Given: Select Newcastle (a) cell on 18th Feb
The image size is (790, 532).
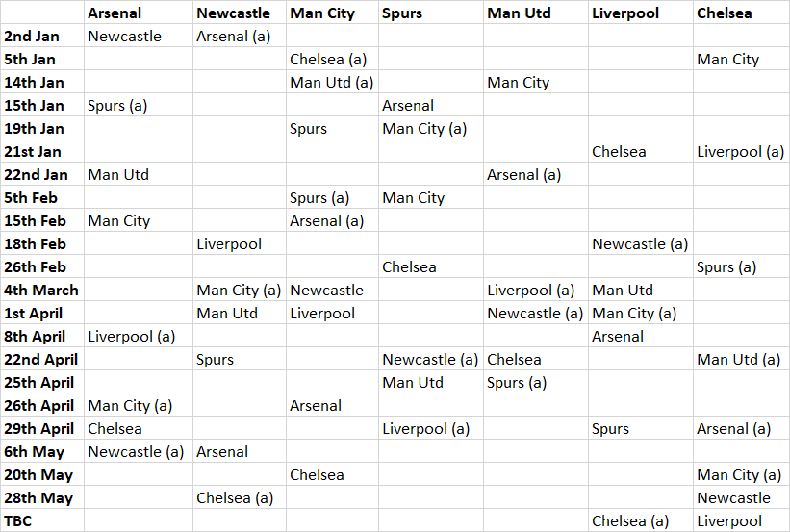Looking at the screenshot, I should (x=641, y=244).
